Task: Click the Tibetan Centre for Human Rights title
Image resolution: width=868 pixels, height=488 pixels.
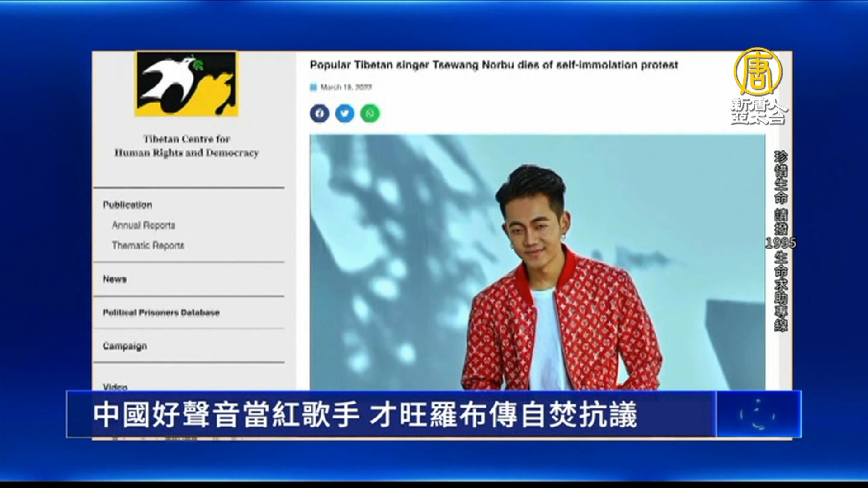Action: click(186, 145)
